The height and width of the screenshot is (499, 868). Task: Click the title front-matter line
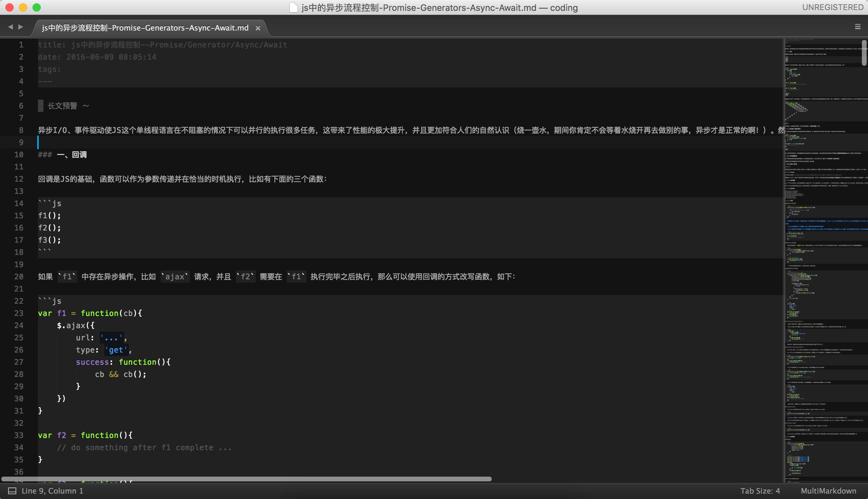pyautogui.click(x=162, y=45)
